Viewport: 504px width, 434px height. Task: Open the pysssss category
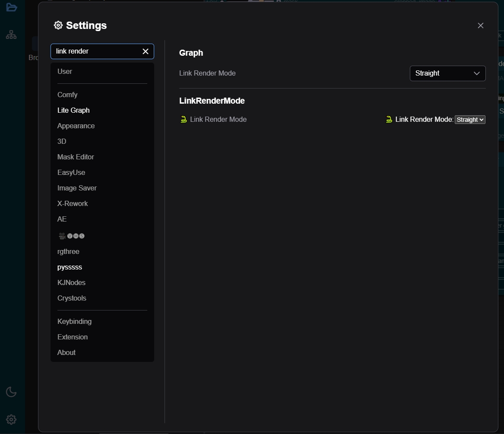coord(102,267)
